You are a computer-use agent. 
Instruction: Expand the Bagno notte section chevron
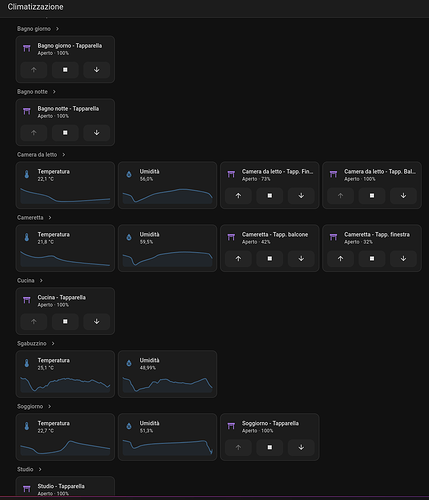[54, 92]
